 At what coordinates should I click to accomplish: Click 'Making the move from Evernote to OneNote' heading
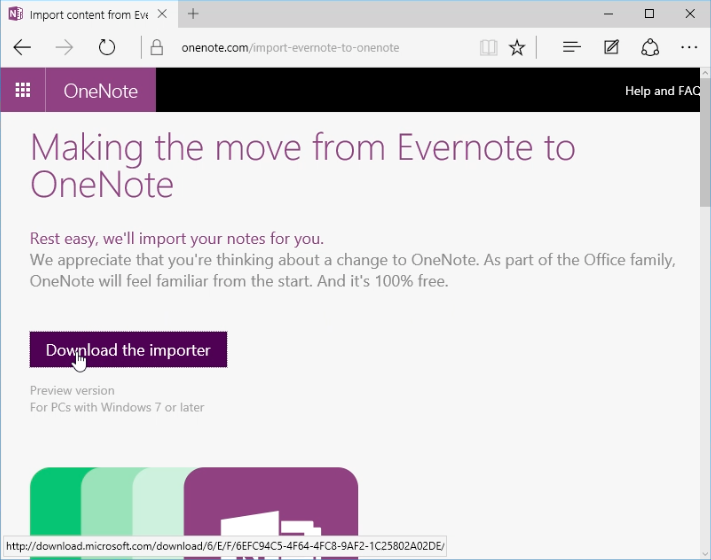302,166
